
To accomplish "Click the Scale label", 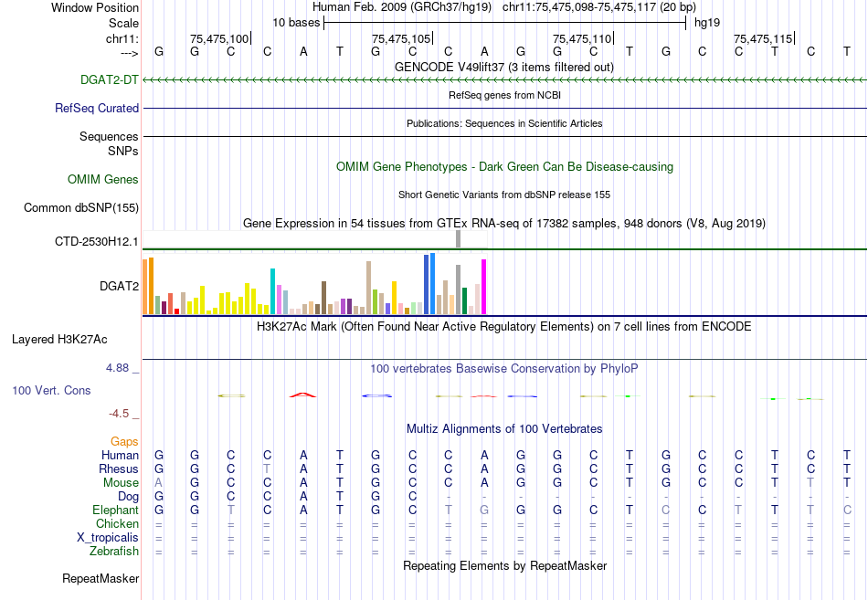I will tap(124, 23).
